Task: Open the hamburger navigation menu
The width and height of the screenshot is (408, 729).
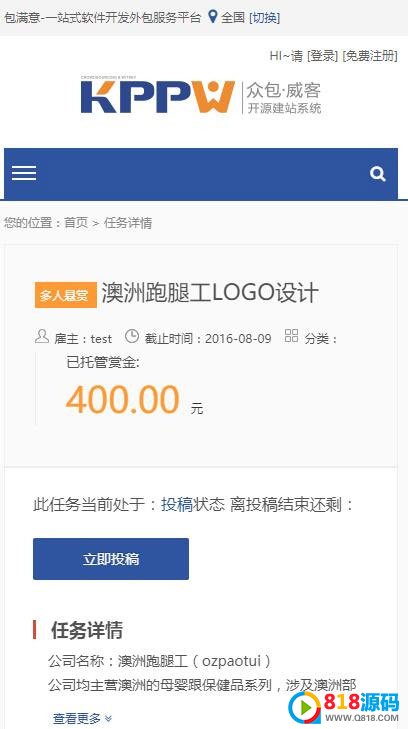Action: (24, 173)
